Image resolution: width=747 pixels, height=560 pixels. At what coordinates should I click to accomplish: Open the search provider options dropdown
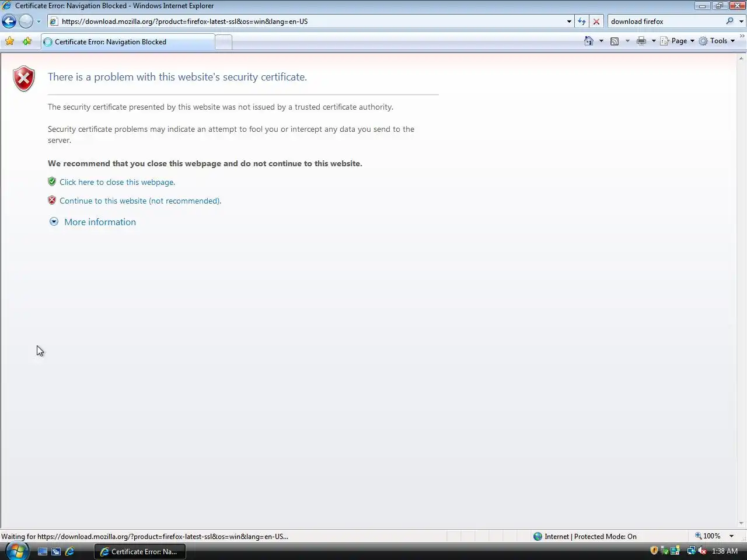tap(741, 22)
